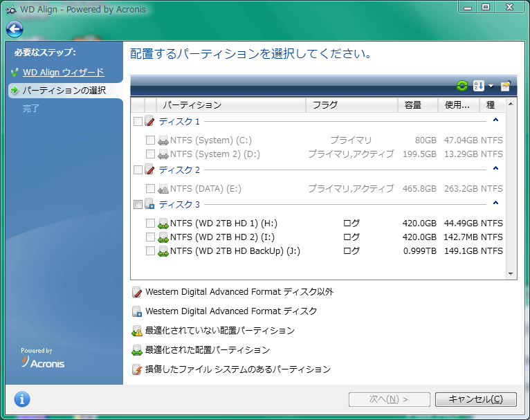Click green arrow icon beside パーティションの選択

click(15, 90)
